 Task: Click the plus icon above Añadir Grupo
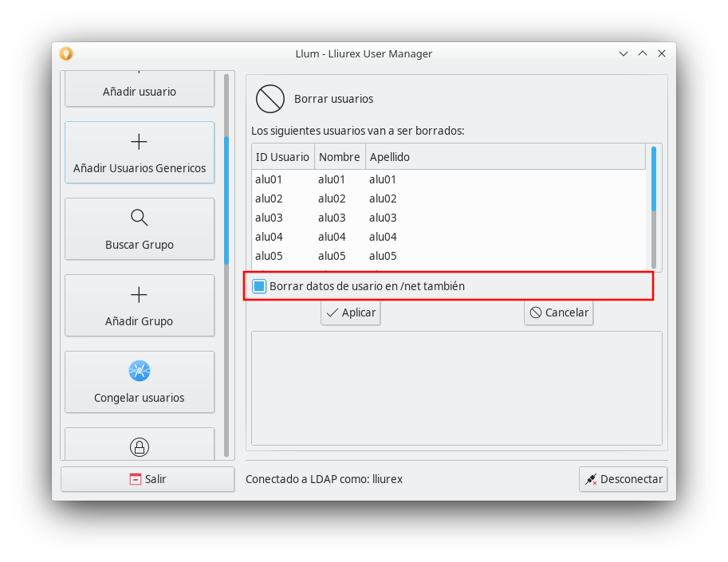click(139, 295)
